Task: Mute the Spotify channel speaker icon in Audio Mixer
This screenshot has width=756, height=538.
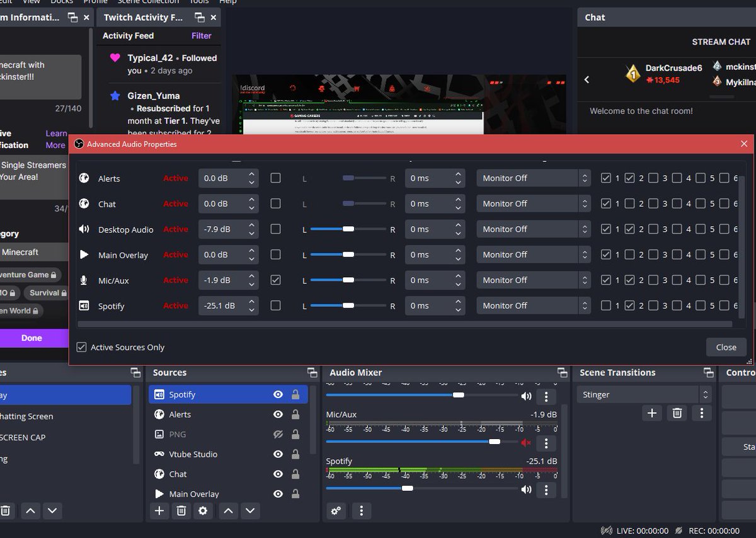Action: point(526,489)
